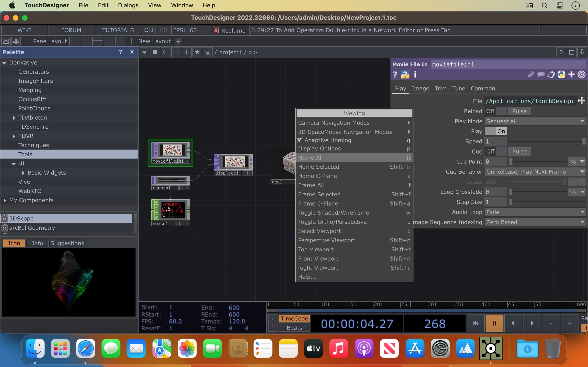Toggle the Play parameter On switch

point(496,131)
